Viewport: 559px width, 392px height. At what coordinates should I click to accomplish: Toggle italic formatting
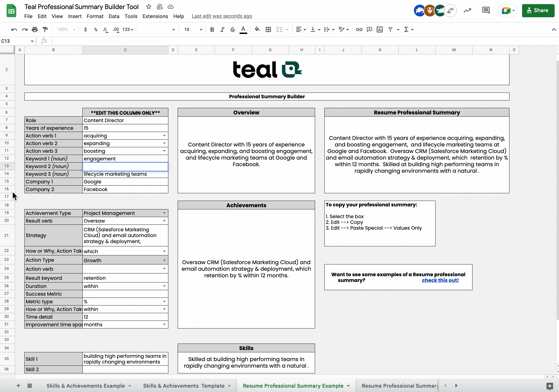(x=222, y=30)
